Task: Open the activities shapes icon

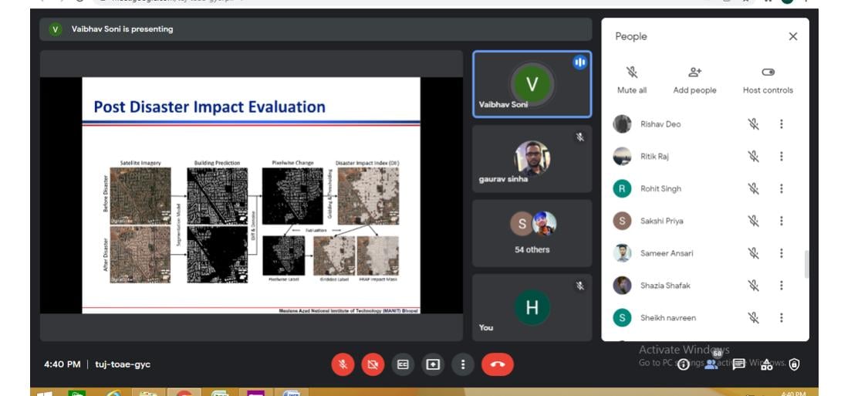Action: pos(766,364)
